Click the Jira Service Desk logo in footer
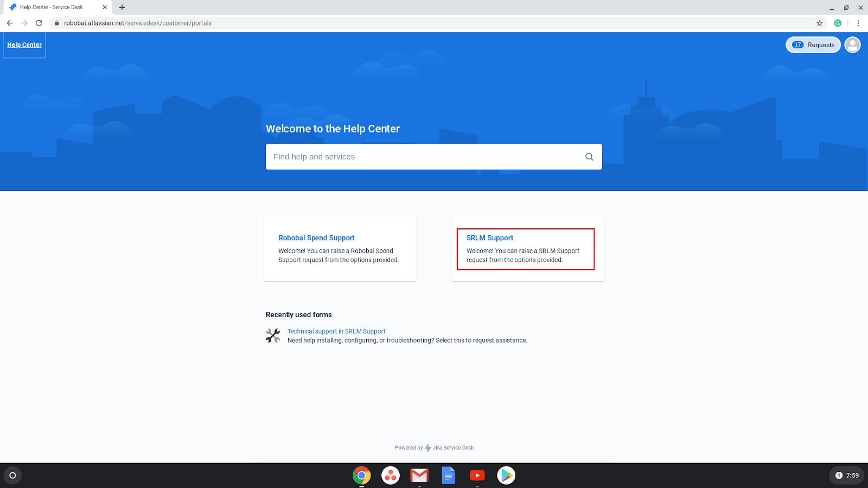This screenshot has width=868, height=488. coord(428,448)
